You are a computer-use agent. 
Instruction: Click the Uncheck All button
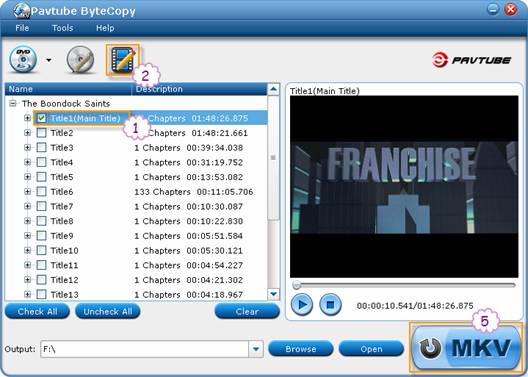108,311
